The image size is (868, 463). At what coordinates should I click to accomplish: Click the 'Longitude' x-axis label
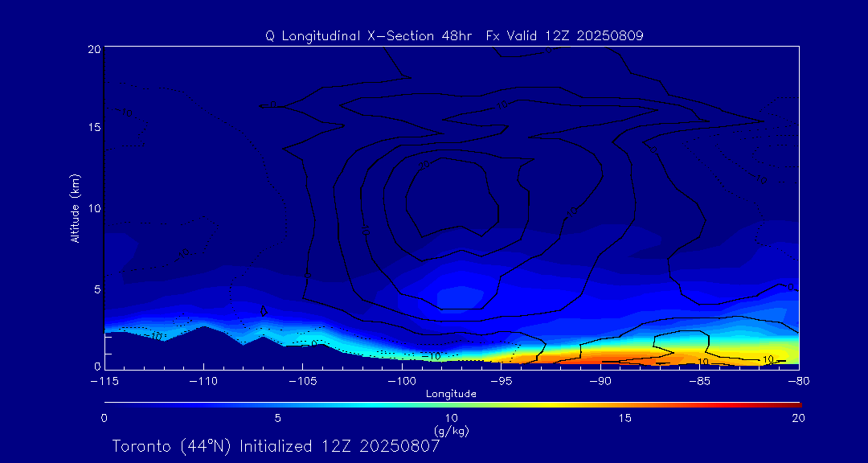451,393
